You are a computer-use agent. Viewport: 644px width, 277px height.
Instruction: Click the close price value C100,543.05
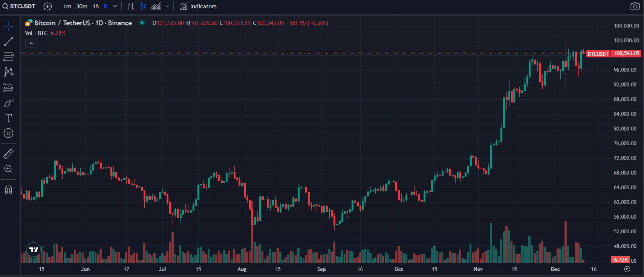point(268,23)
